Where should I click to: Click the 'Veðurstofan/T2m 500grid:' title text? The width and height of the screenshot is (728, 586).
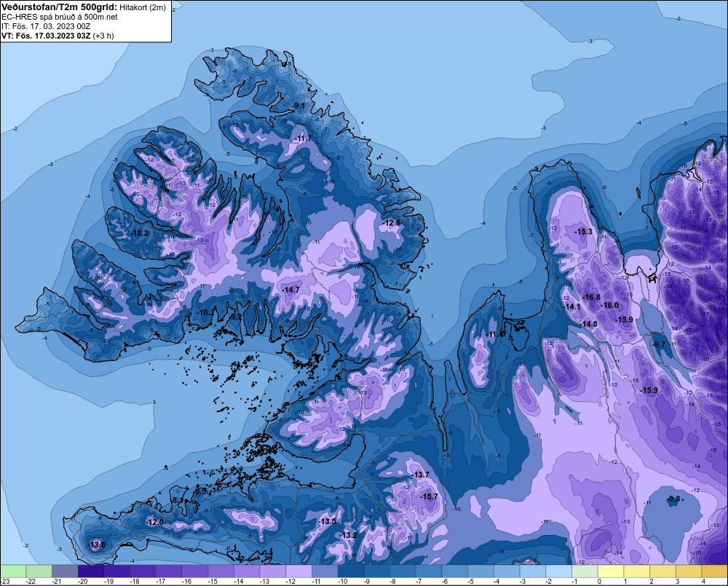[x=59, y=7]
